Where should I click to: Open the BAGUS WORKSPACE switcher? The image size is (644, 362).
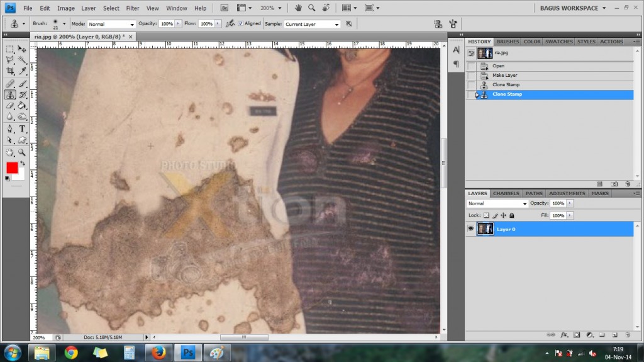(572, 8)
